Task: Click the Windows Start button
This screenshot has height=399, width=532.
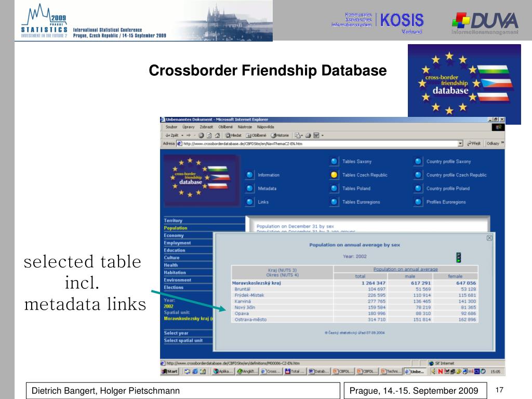Action: point(170,371)
